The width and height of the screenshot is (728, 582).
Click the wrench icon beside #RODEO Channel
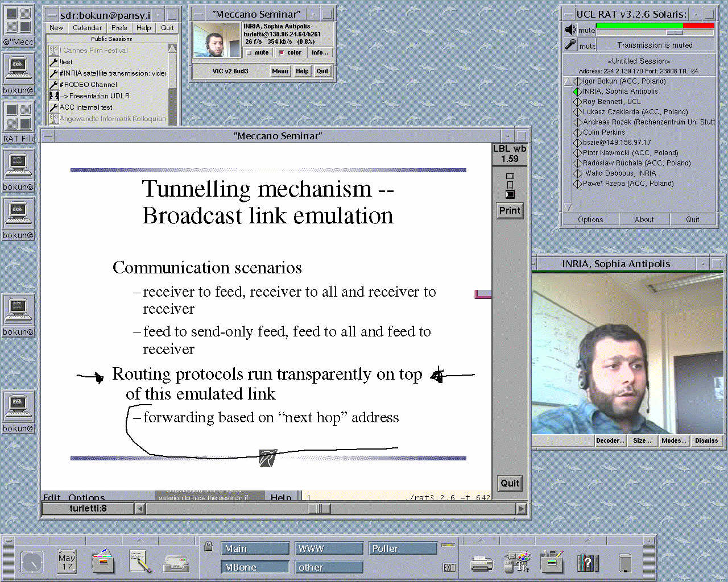[x=54, y=85]
